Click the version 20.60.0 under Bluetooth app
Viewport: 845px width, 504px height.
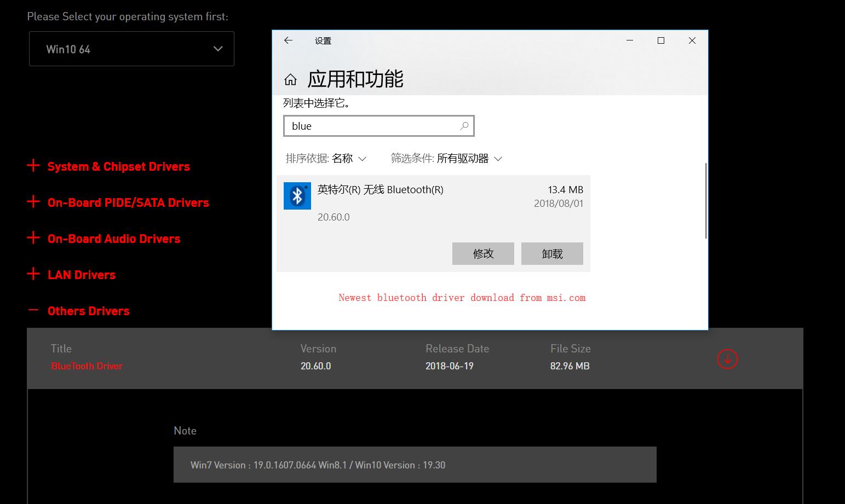click(334, 217)
